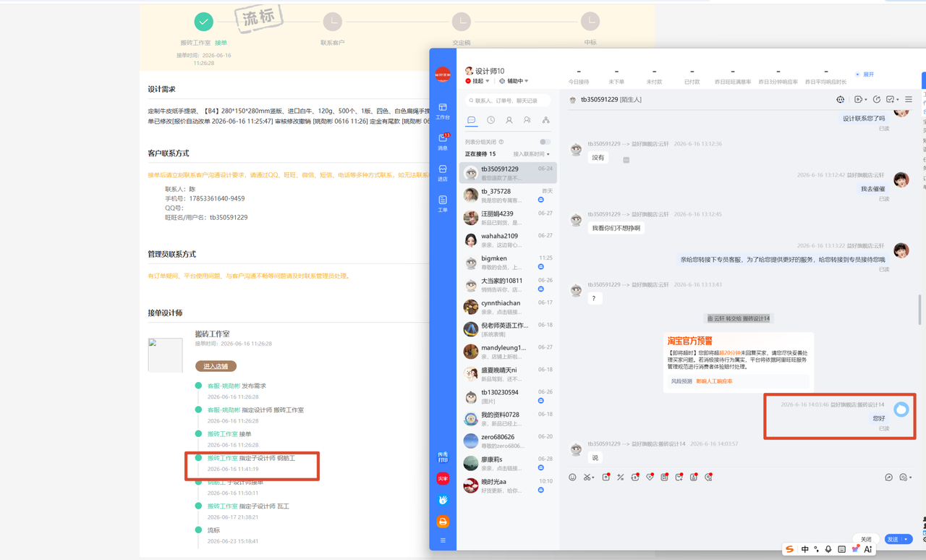
Task: Switch to the group people tab
Action: click(x=527, y=120)
